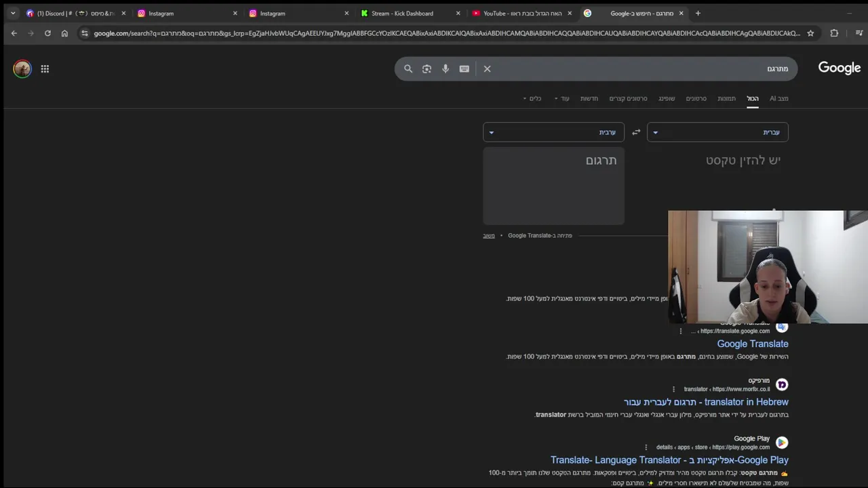This screenshot has height=488, width=868.
Task: Clear the search box text
Action: pos(487,68)
